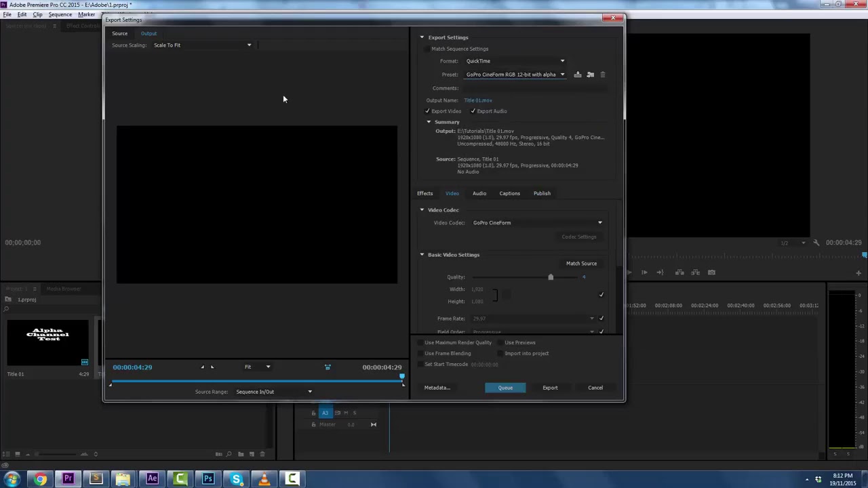
Task: Switch to the Output tab
Action: [149, 33]
